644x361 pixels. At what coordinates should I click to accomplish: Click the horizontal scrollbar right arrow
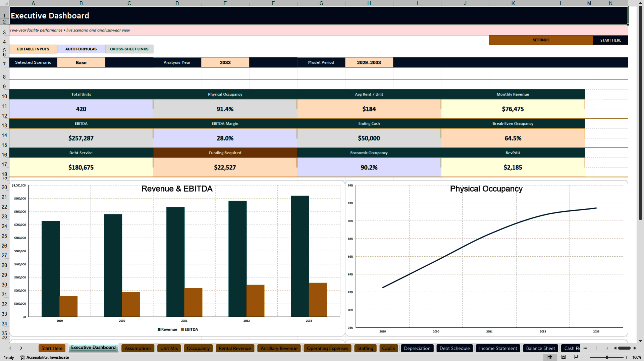coord(635,348)
